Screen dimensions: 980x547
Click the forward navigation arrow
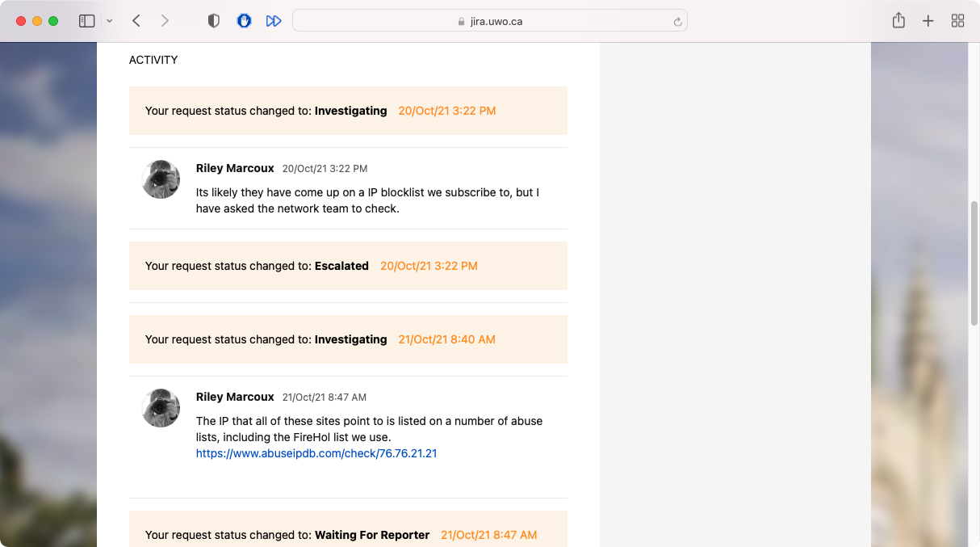click(x=165, y=21)
